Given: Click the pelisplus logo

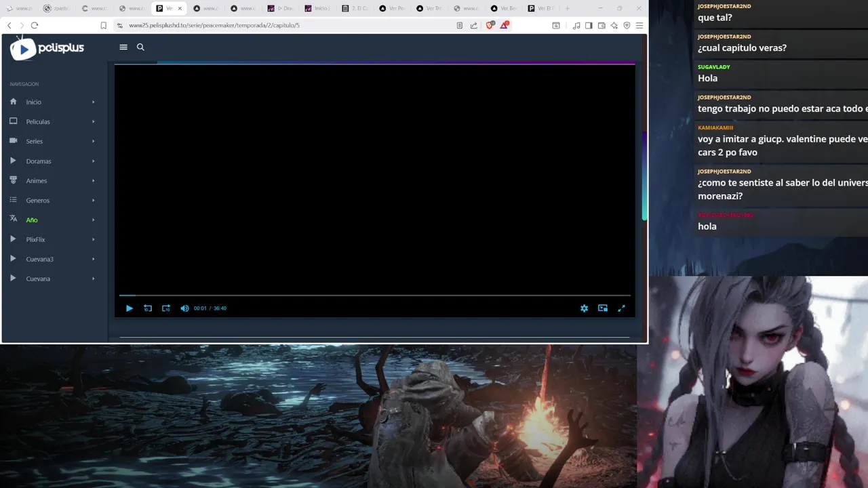Looking at the screenshot, I should (x=47, y=48).
